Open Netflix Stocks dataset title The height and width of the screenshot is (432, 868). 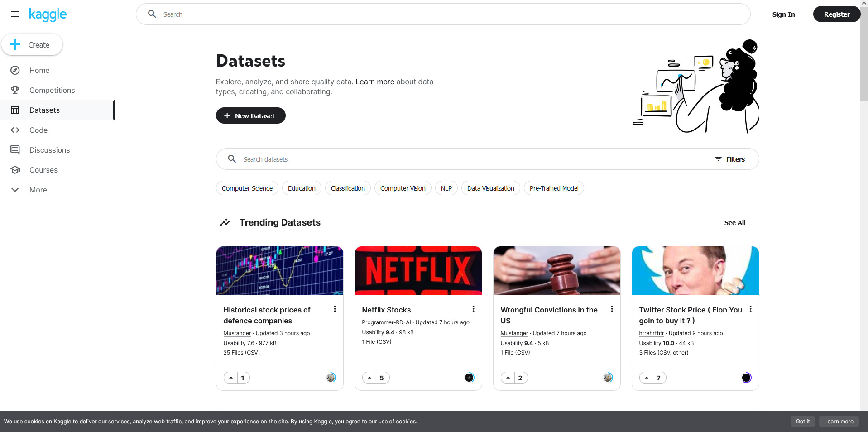(x=386, y=310)
